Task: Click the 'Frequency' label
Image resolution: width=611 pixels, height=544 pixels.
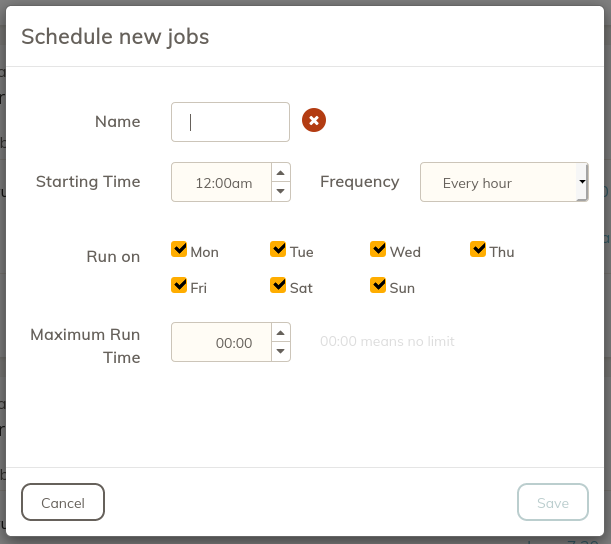Action: coord(360,182)
